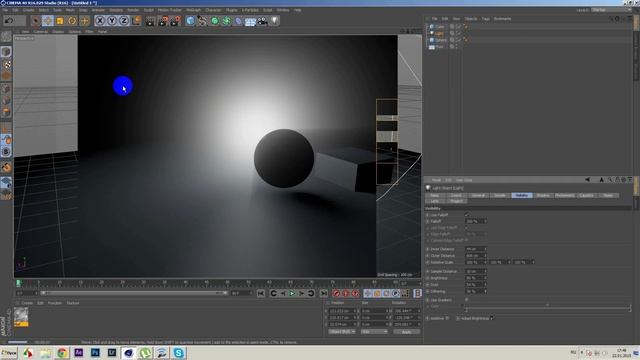This screenshot has height=360, width=640.
Task: Switch to Texture mode
Action: tap(6, 64)
